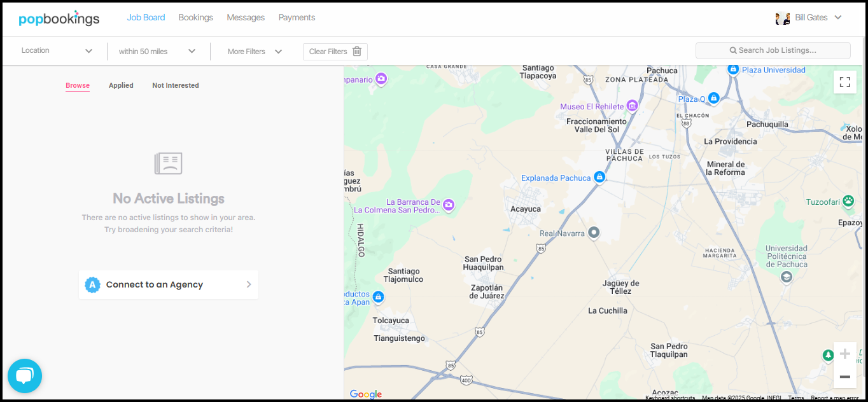Click the Google logo on map
The image size is (868, 402).
pos(366,394)
